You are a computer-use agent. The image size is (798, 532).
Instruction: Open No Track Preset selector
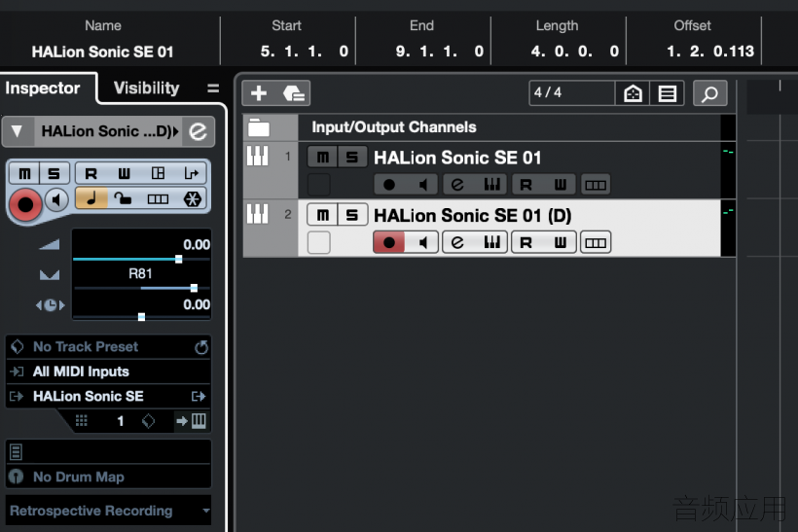pyautogui.click(x=108, y=347)
